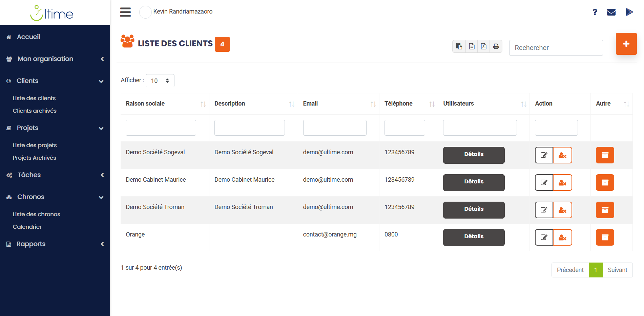Click the Description filter input
This screenshot has width=644, height=316.
(x=250, y=128)
